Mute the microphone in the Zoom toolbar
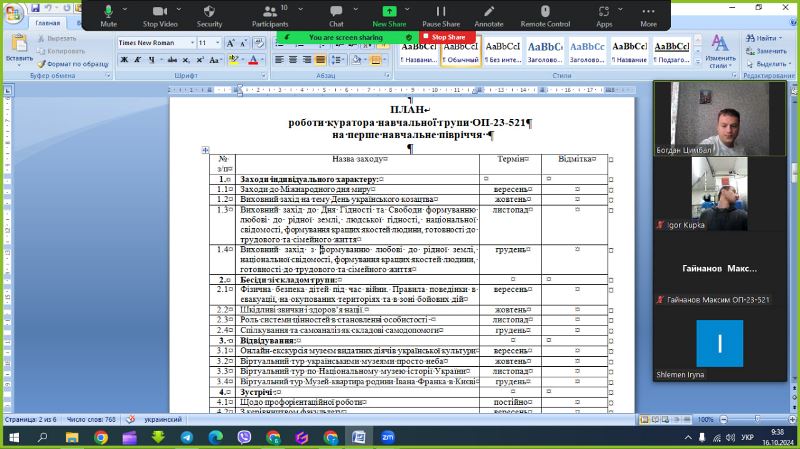Viewport: 800px width, 449px height. click(108, 16)
